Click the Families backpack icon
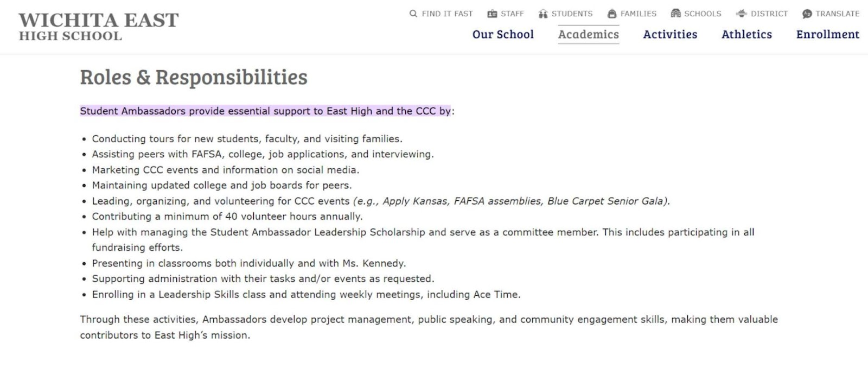This screenshot has width=868, height=368. pos(612,14)
